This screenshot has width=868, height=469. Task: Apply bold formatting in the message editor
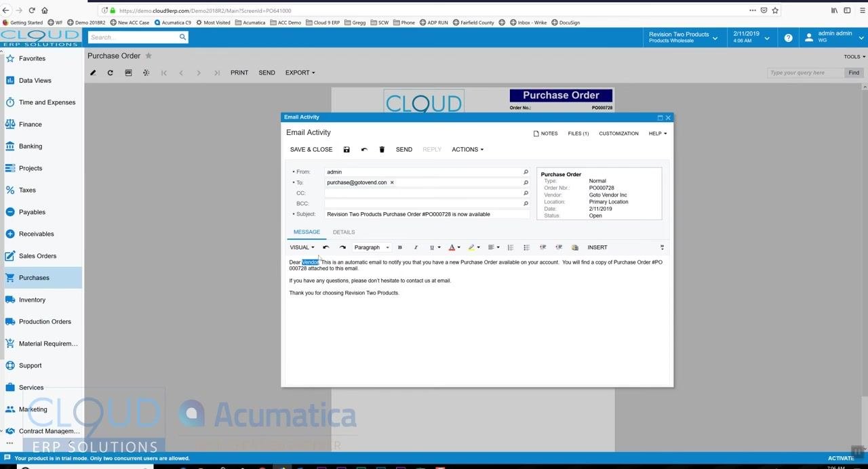coord(399,247)
